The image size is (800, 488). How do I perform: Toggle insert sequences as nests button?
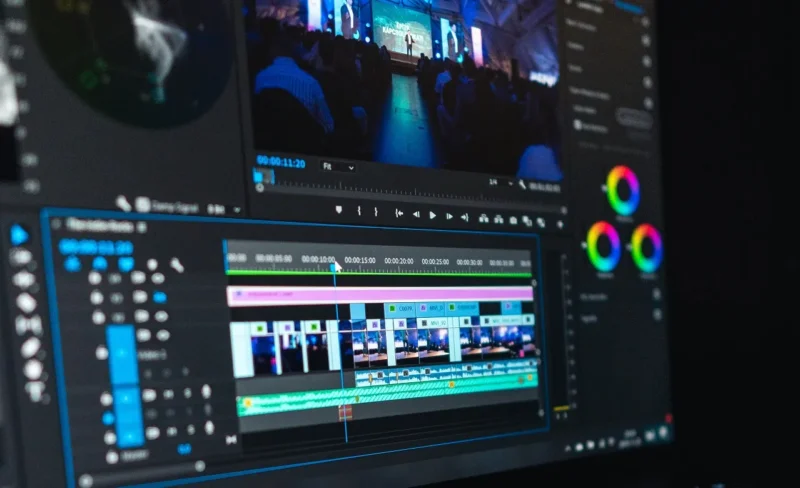72,264
